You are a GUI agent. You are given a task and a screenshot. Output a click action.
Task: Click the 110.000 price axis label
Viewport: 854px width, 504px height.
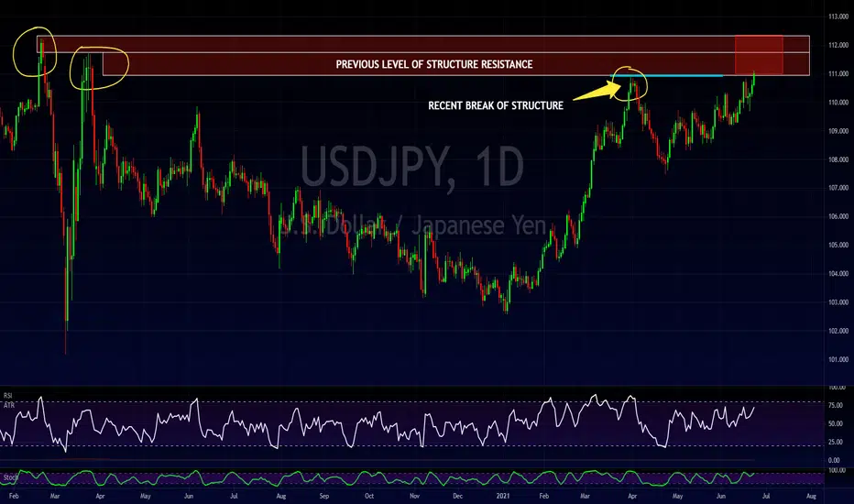[x=838, y=103]
